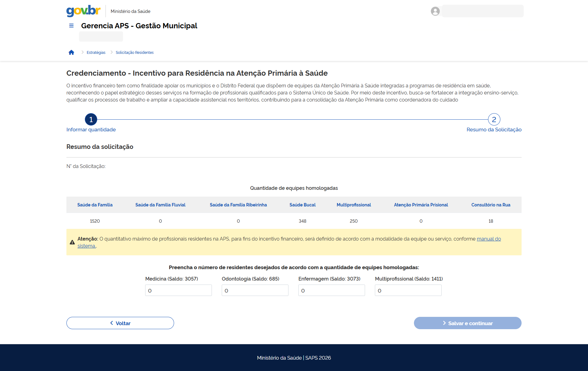Click the warning icon in the yellow alert
The image size is (588, 371).
point(72,242)
